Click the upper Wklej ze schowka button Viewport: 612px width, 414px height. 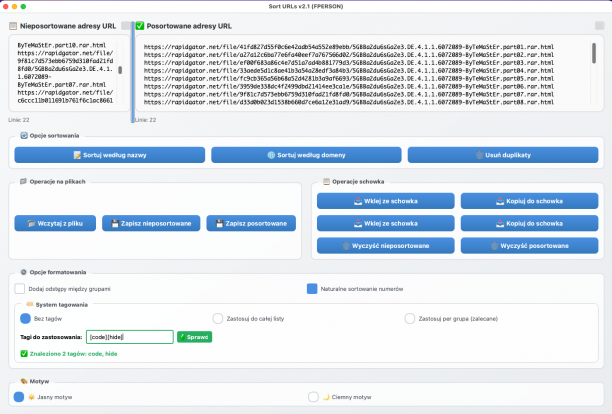pos(386,201)
